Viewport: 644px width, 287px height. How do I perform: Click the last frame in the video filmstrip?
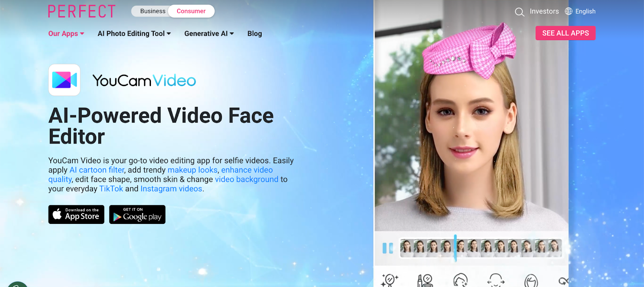[x=554, y=248]
